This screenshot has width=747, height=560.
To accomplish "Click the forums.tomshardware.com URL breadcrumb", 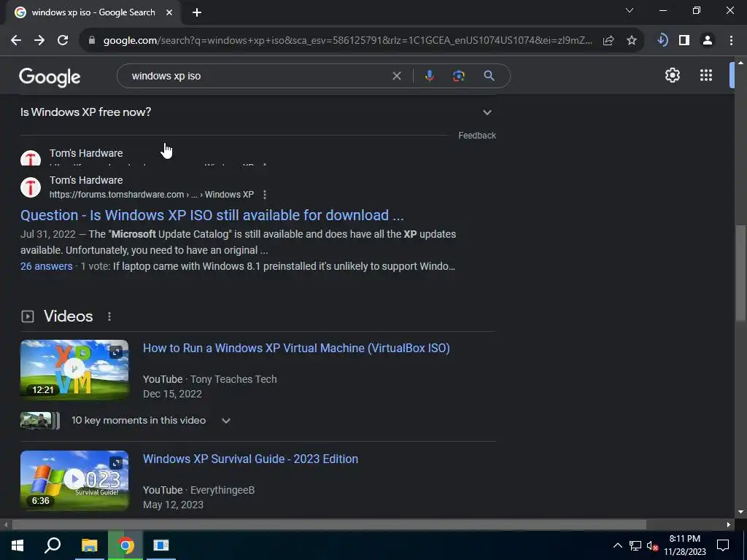I will click(x=152, y=195).
